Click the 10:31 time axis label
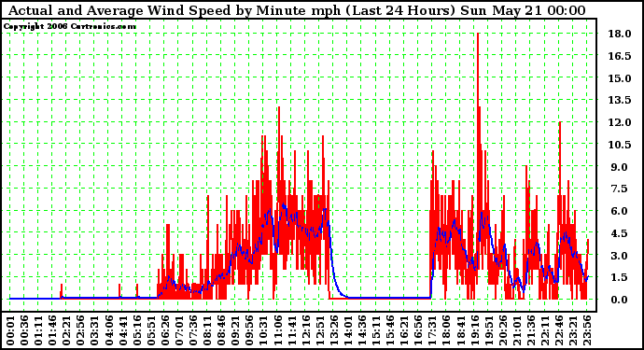Screen dimensions: 644x350 pos(263,330)
